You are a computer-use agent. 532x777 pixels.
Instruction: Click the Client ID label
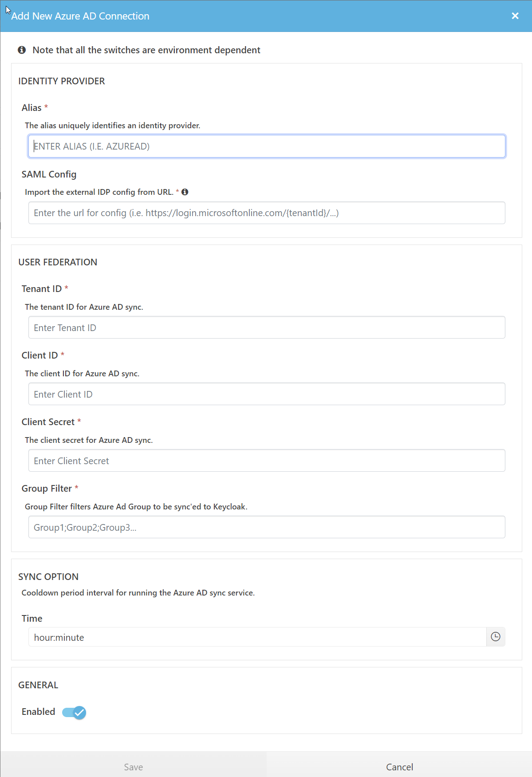[x=39, y=355]
